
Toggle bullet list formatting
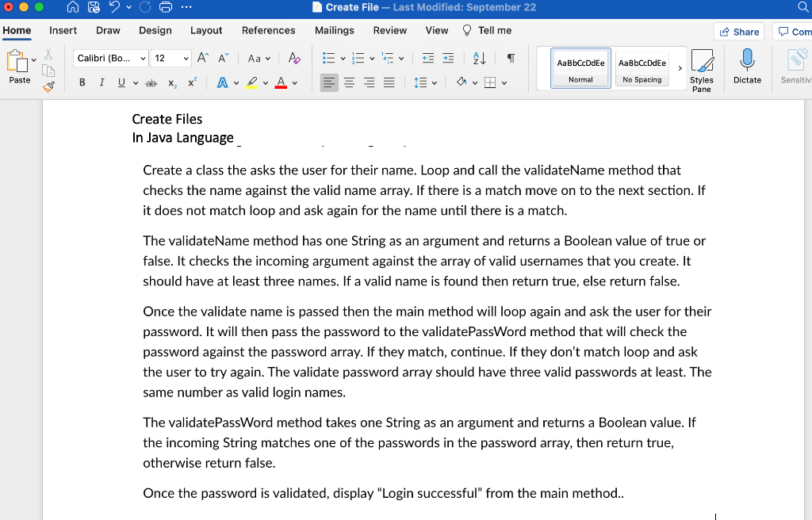327,58
